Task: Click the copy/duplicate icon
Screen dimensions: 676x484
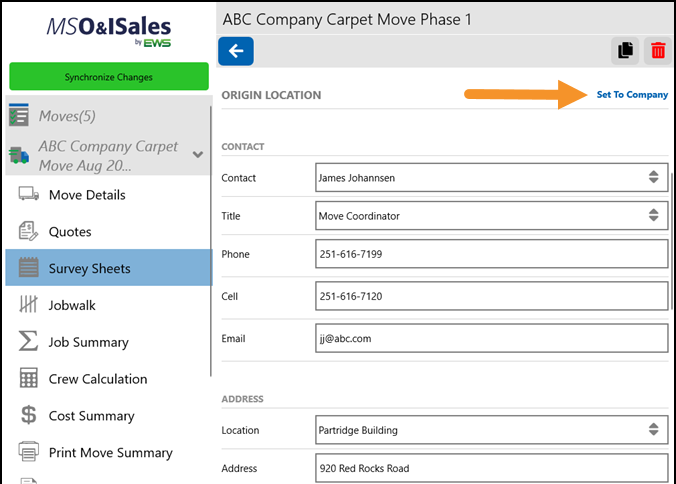Action: pos(625,51)
